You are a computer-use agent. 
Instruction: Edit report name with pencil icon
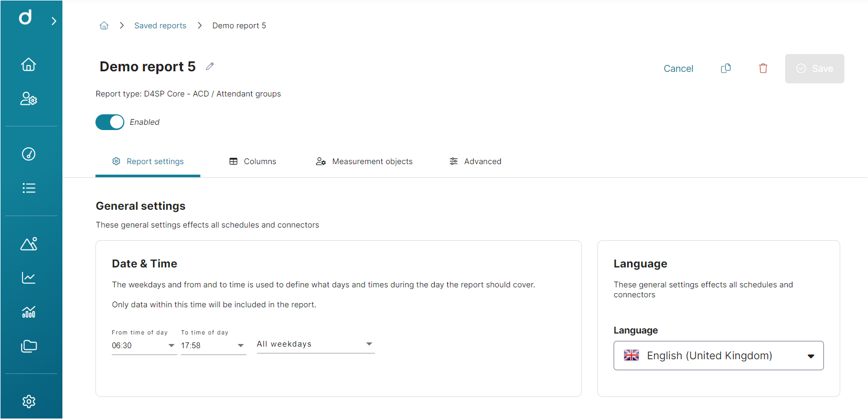point(210,66)
